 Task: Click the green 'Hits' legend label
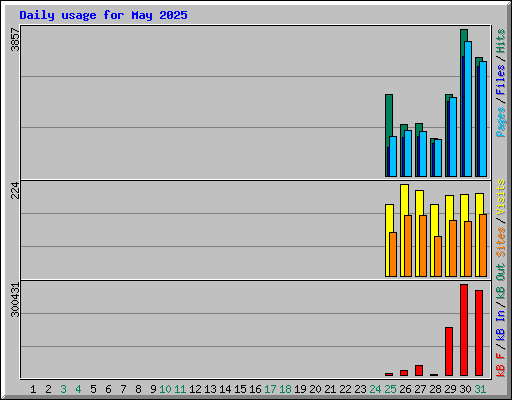pyautogui.click(x=501, y=41)
